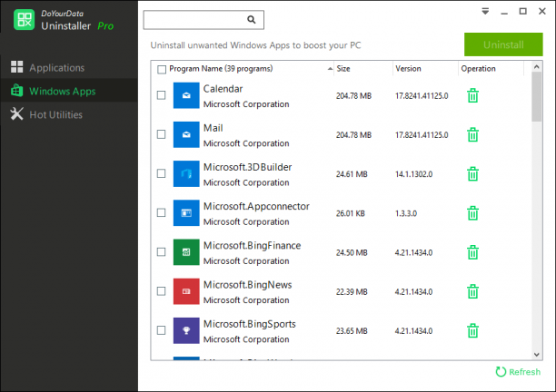Image resolution: width=556 pixels, height=392 pixels.
Task: Select the Windows Apps section
Action: pos(69,91)
